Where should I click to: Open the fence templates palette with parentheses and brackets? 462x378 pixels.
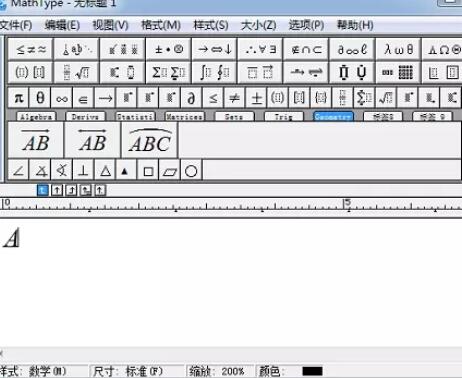(30, 72)
